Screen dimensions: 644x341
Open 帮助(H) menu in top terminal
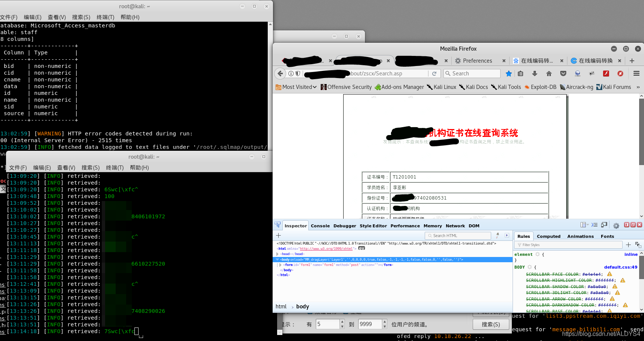tap(130, 17)
